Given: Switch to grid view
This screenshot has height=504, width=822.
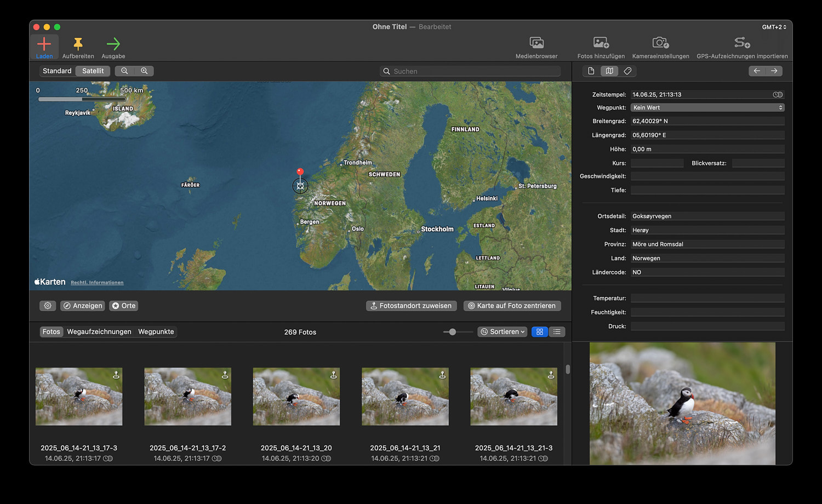Looking at the screenshot, I should [540, 331].
